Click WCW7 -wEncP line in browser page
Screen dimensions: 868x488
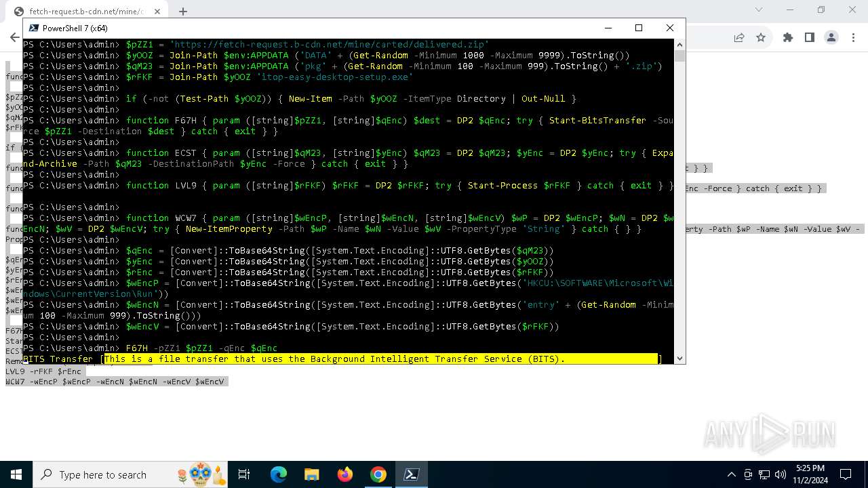click(115, 382)
